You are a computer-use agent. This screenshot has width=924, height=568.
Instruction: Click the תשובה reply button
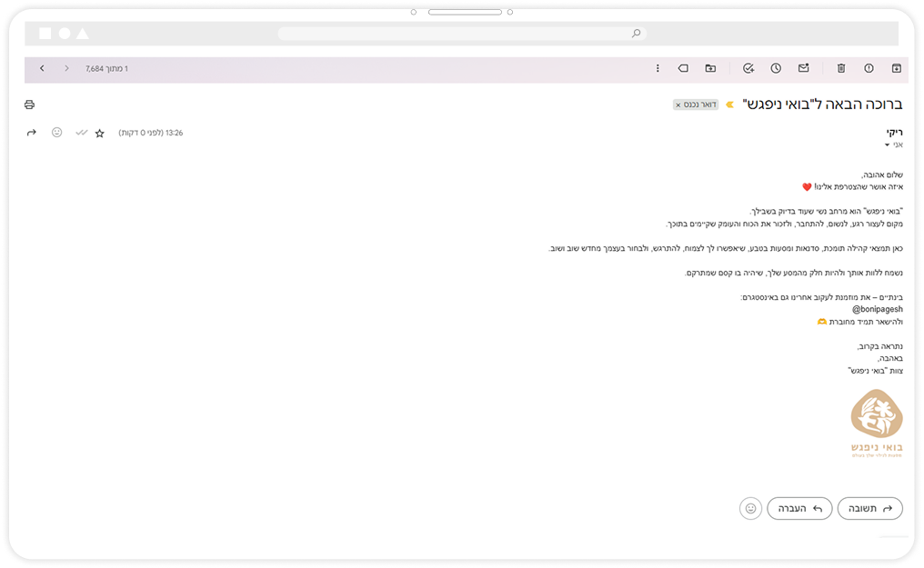[869, 508]
